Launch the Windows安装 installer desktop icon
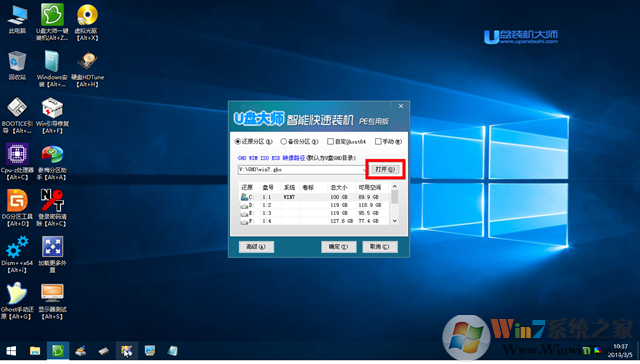The image size is (640, 364). pos(52,69)
